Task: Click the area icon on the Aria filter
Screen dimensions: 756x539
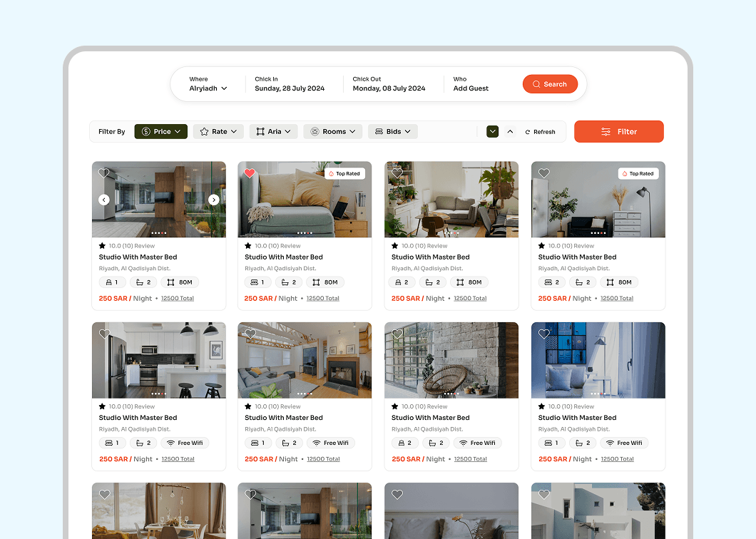Action: pos(261,131)
